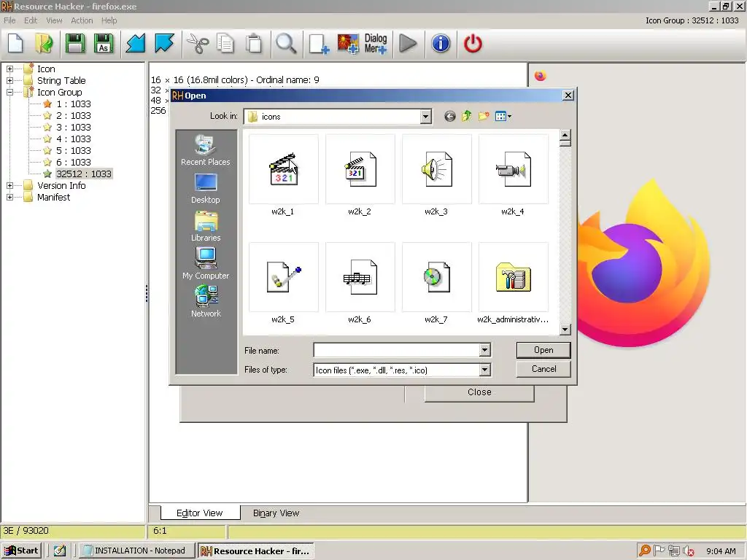This screenshot has height=560, width=747.
Task: Click the Add image resource toolbar icon
Action: pyautogui.click(x=348, y=43)
